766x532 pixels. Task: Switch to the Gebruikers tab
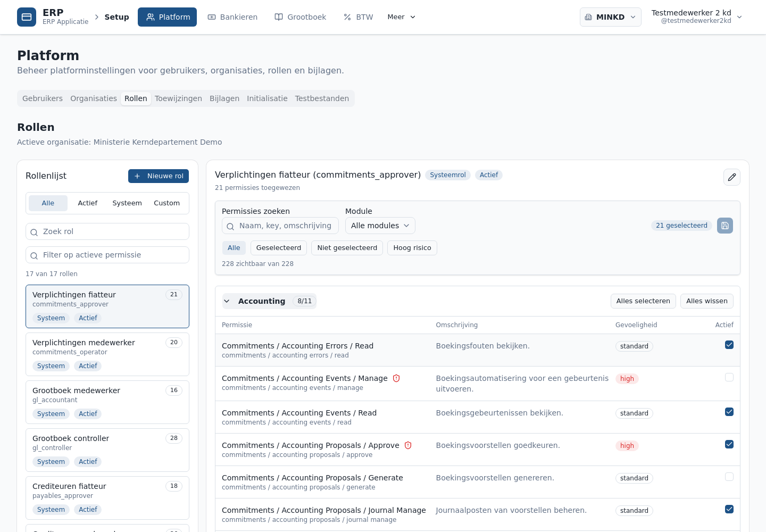click(x=43, y=98)
